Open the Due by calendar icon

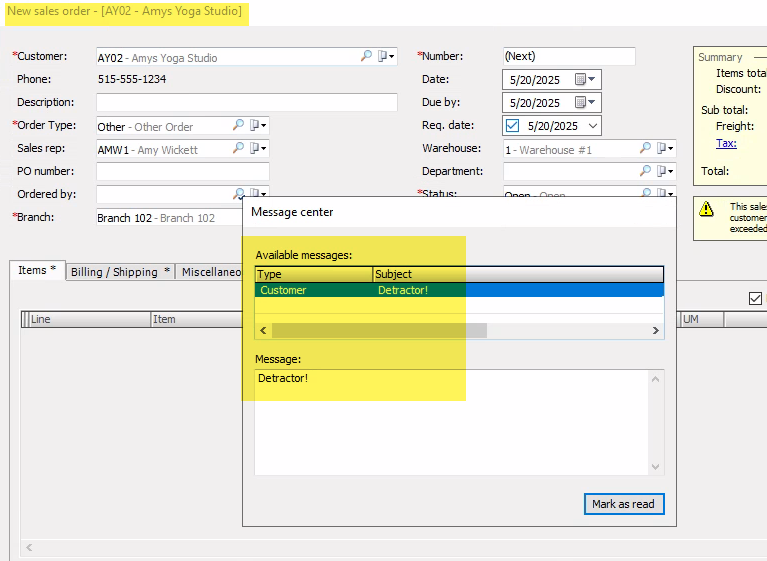tap(580, 102)
